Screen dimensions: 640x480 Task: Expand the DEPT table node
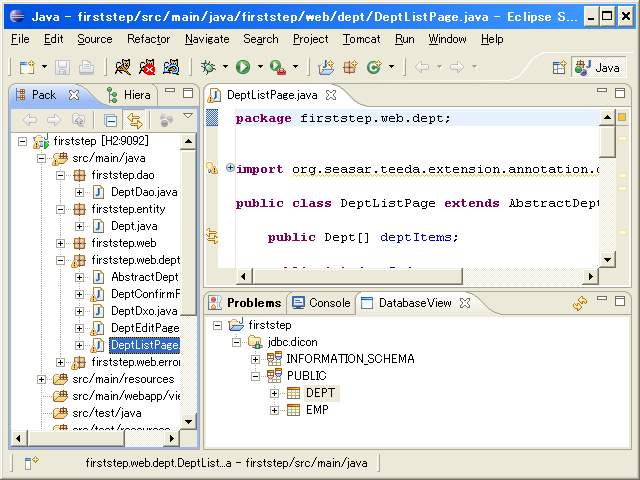pos(274,393)
